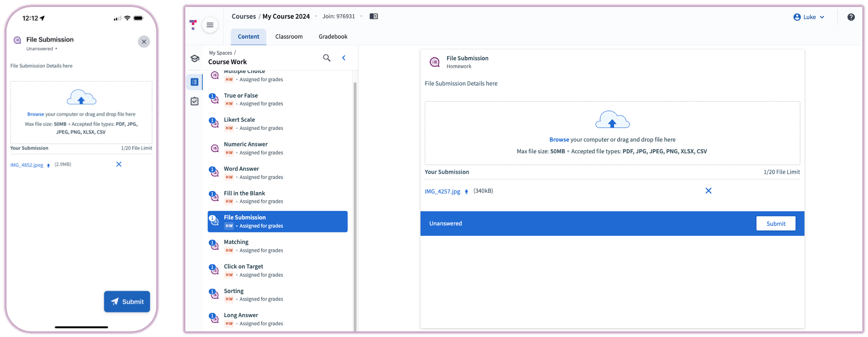Open the hamburger navigation menu
Screen dimensions: 868x337
[x=210, y=25]
